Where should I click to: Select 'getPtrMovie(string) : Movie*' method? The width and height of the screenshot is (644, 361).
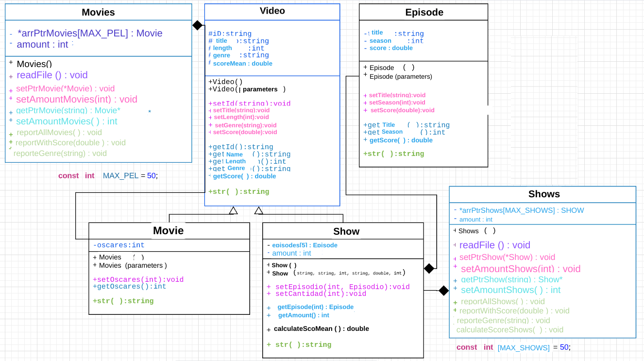click(x=68, y=111)
